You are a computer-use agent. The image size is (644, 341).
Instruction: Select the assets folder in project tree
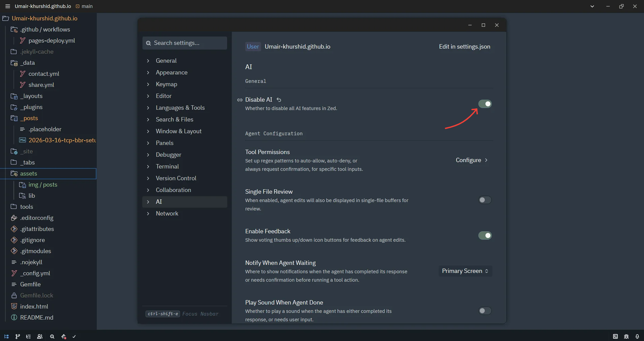tap(48, 174)
